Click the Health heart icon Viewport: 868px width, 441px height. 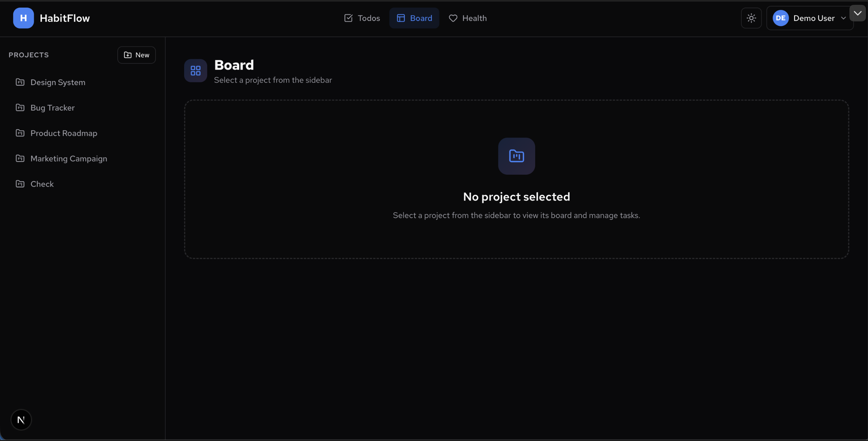(453, 18)
